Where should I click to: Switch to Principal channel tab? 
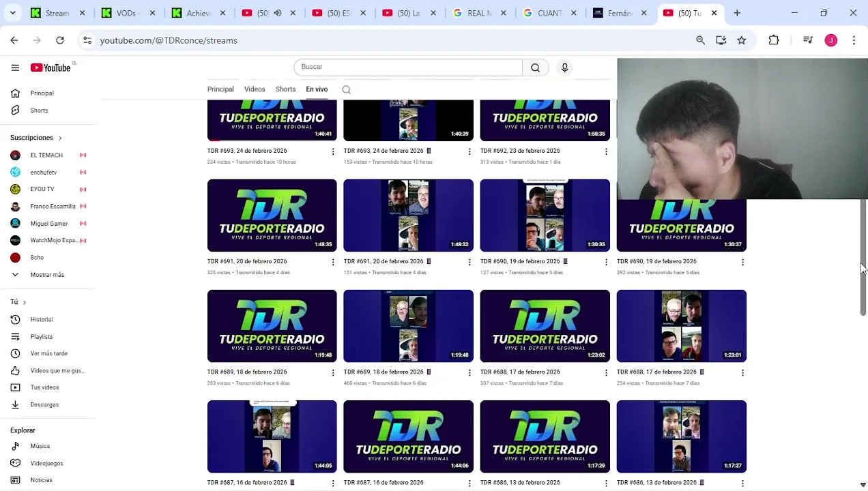pos(220,89)
